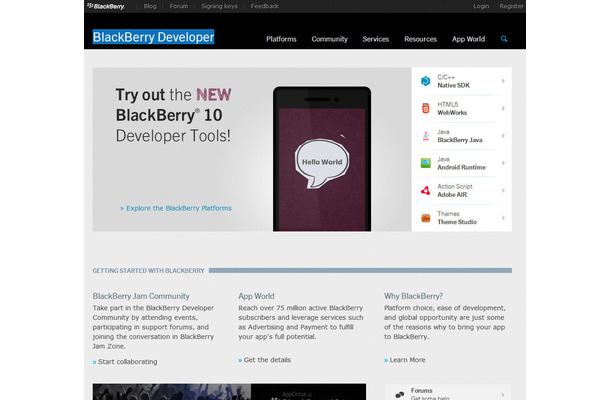The width and height of the screenshot is (610, 400).
Task: Click the Forums speech bubbles icon
Action: pos(400,395)
